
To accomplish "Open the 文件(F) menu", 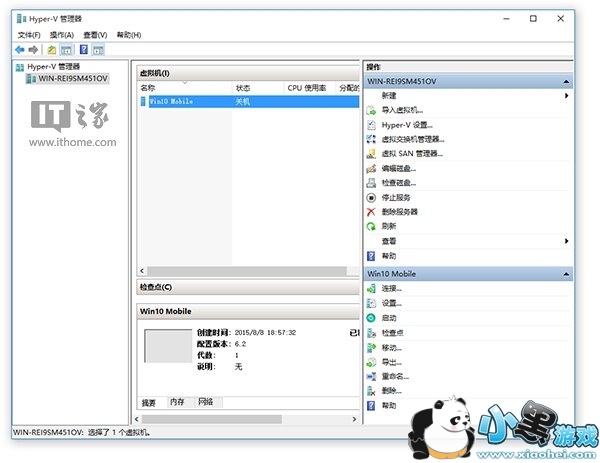I will click(x=29, y=35).
